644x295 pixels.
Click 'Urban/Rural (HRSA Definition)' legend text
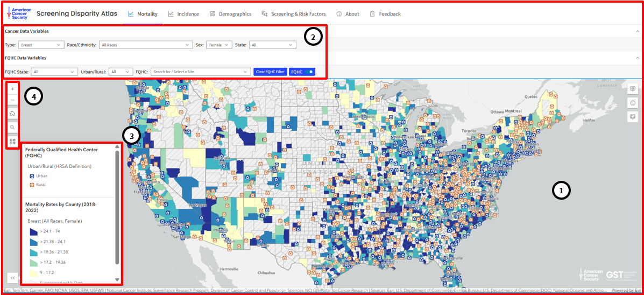[x=59, y=166]
